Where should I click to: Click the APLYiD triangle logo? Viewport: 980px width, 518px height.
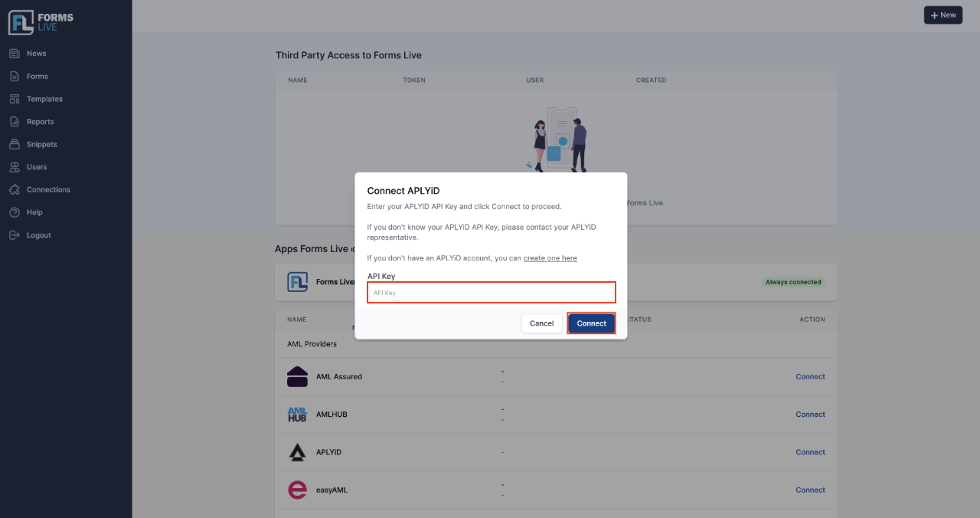click(x=297, y=452)
